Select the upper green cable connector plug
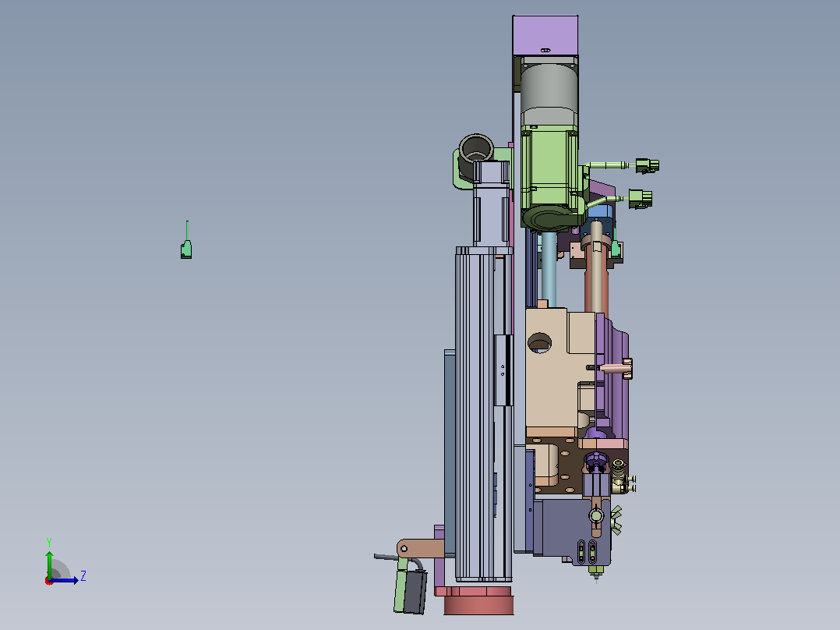Screen dimensions: 840x630 (x=647, y=165)
